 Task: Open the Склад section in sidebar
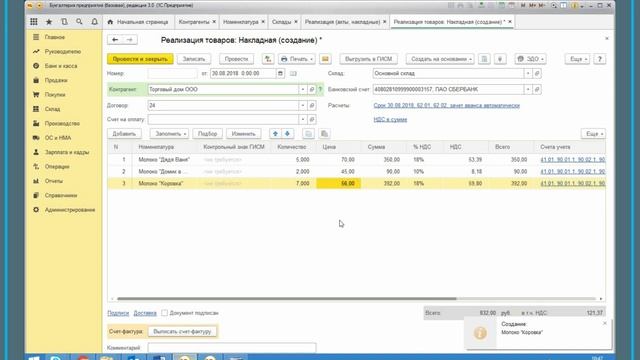click(x=52, y=109)
